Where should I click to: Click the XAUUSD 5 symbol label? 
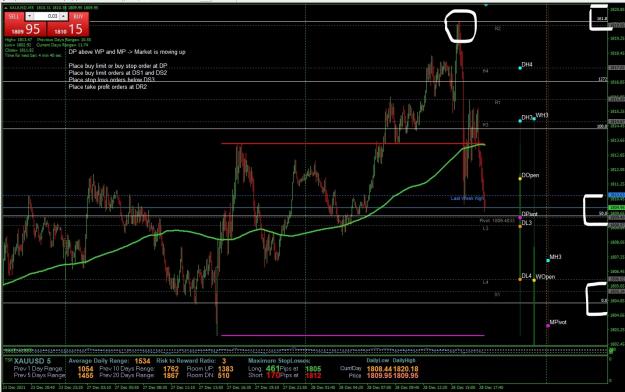click(x=32, y=361)
